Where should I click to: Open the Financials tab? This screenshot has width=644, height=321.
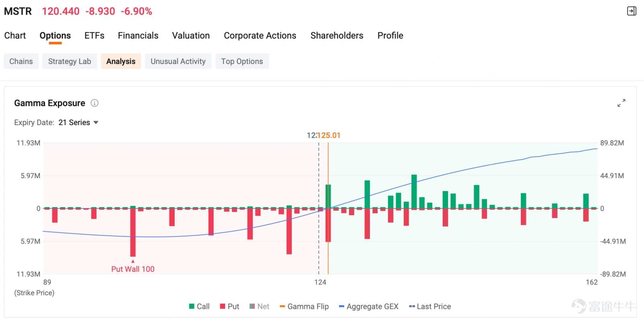(x=138, y=35)
